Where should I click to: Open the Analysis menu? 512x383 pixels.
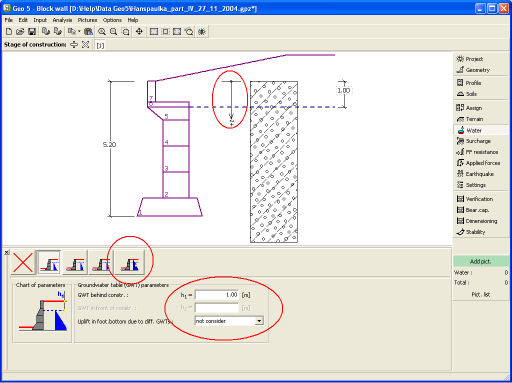(62, 20)
